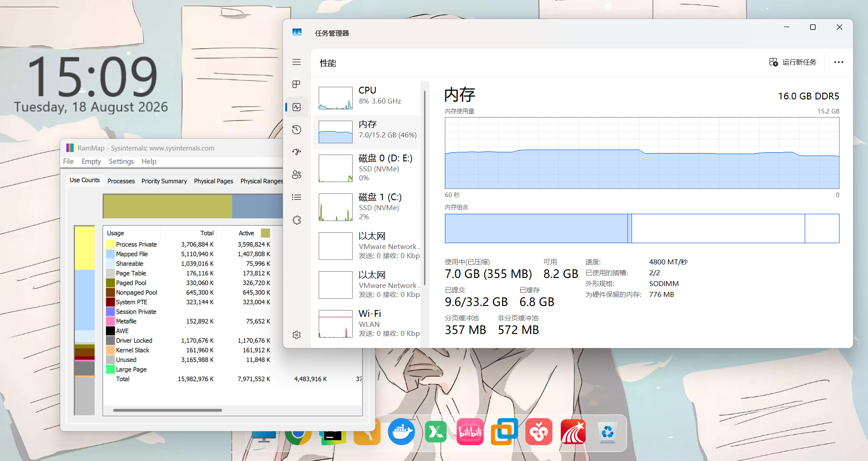Click the 4800 MT/秒 speed value
Screen dimensions: 868x461
click(x=668, y=262)
